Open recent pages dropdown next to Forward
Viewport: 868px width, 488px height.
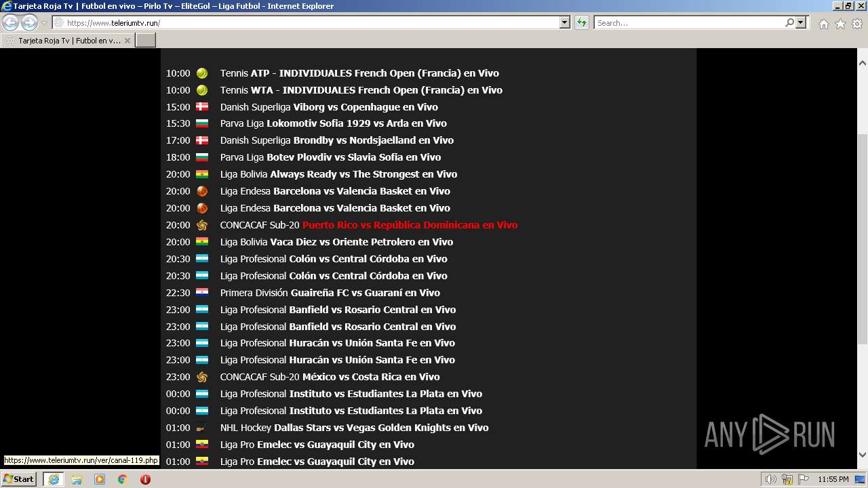(44, 23)
